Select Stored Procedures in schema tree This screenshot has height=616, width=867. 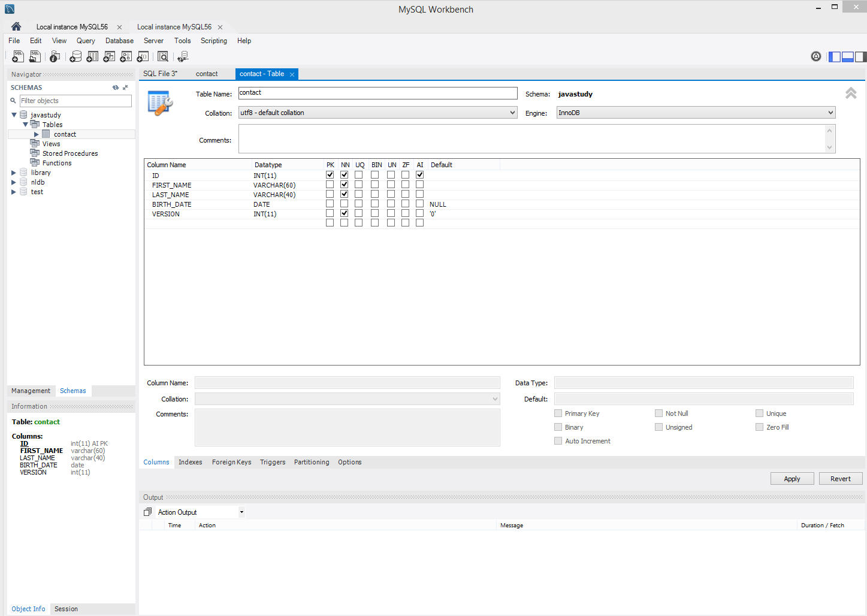[70, 153]
